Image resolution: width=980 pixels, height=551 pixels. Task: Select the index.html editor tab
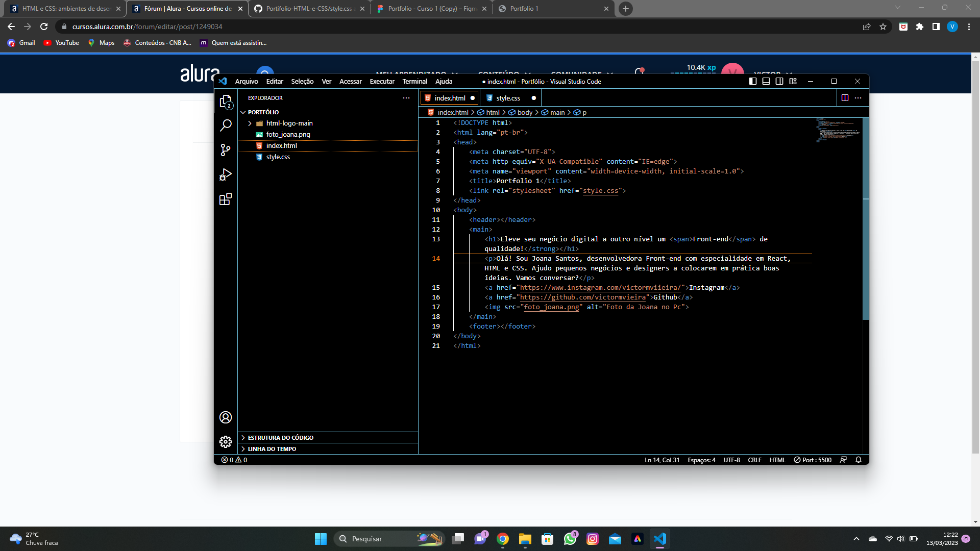coord(449,98)
